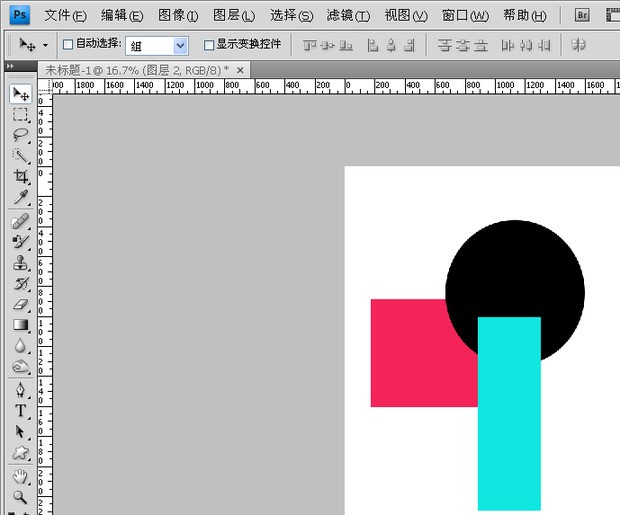Open the 组 auto-select dropdown
The height and width of the screenshot is (515, 620).
click(x=180, y=45)
